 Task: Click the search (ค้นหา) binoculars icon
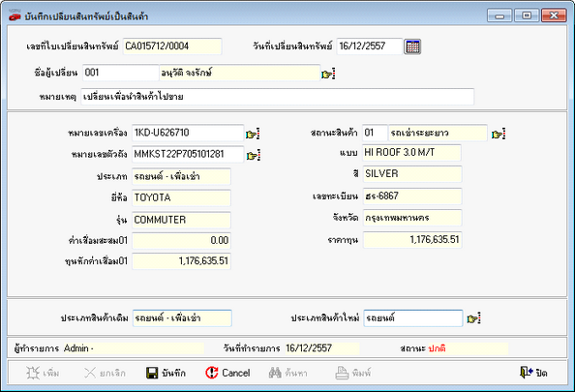coord(287,373)
